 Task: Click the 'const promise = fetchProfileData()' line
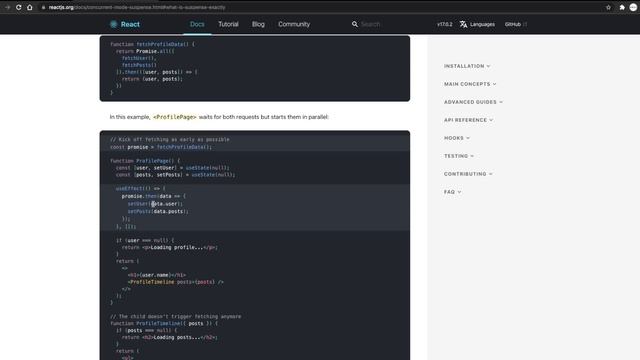pos(161,147)
